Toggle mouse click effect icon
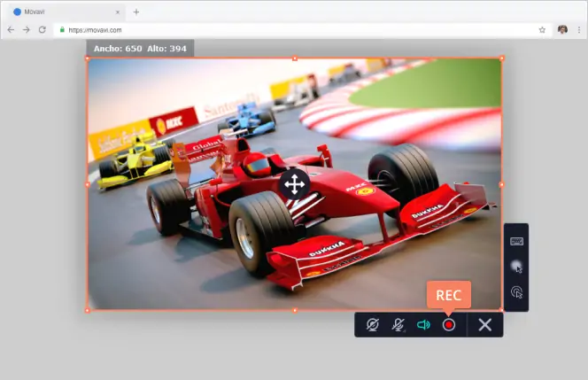The height and width of the screenshot is (380, 588). (516, 291)
